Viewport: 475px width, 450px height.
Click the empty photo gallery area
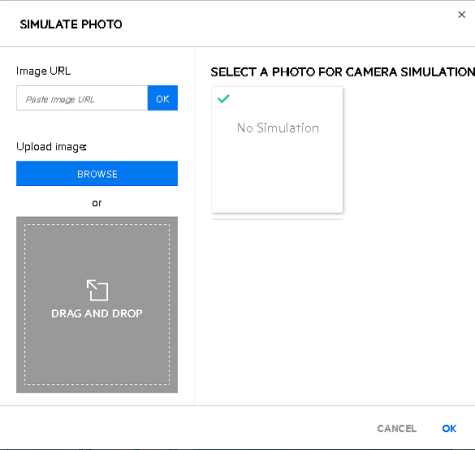(337, 310)
